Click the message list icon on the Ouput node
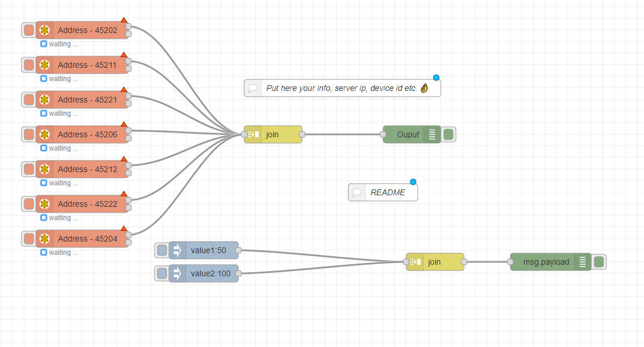 pos(432,134)
